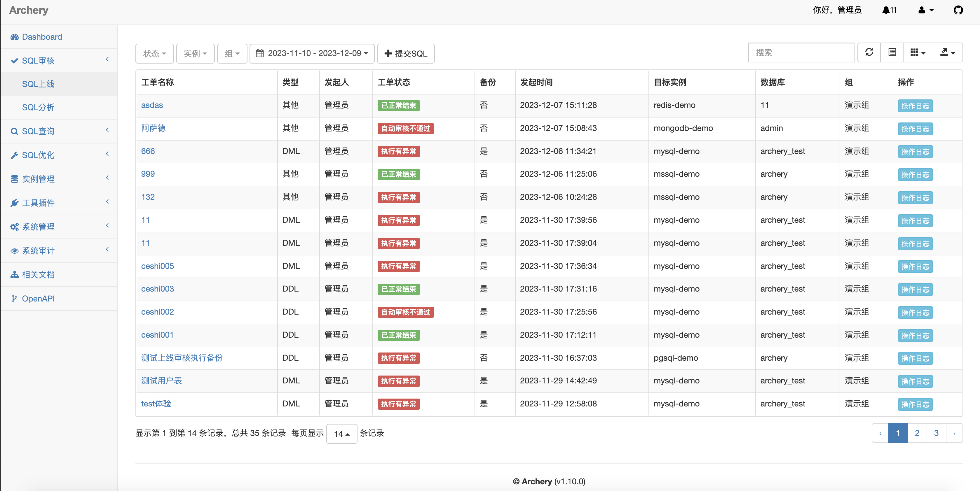
Task: Open the 999 work order link
Action: coord(148,174)
